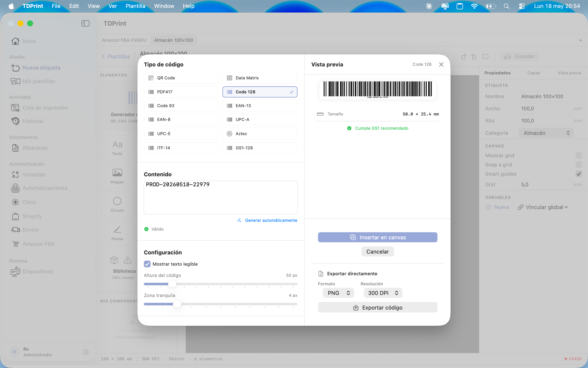Close the barcode dialog with X
The image size is (588, 368).
point(441,65)
